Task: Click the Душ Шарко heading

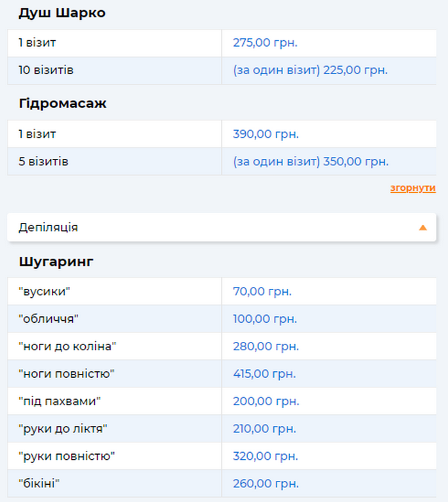Action: click(62, 13)
